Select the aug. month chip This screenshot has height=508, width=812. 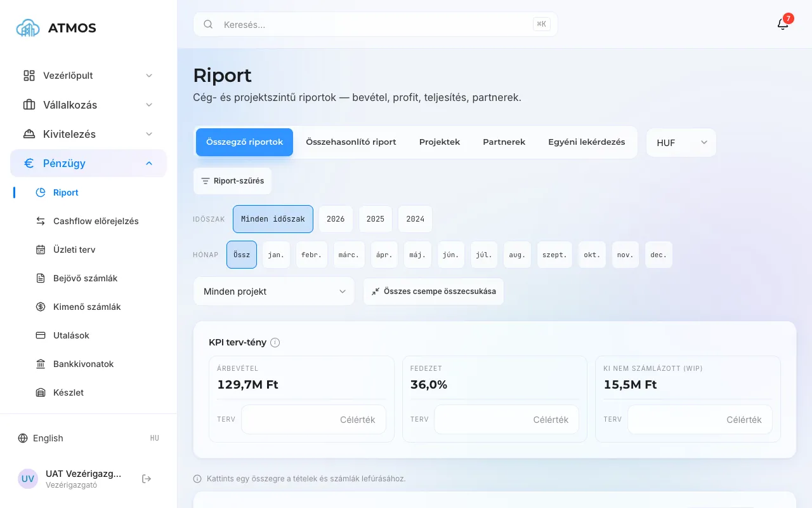tap(518, 255)
